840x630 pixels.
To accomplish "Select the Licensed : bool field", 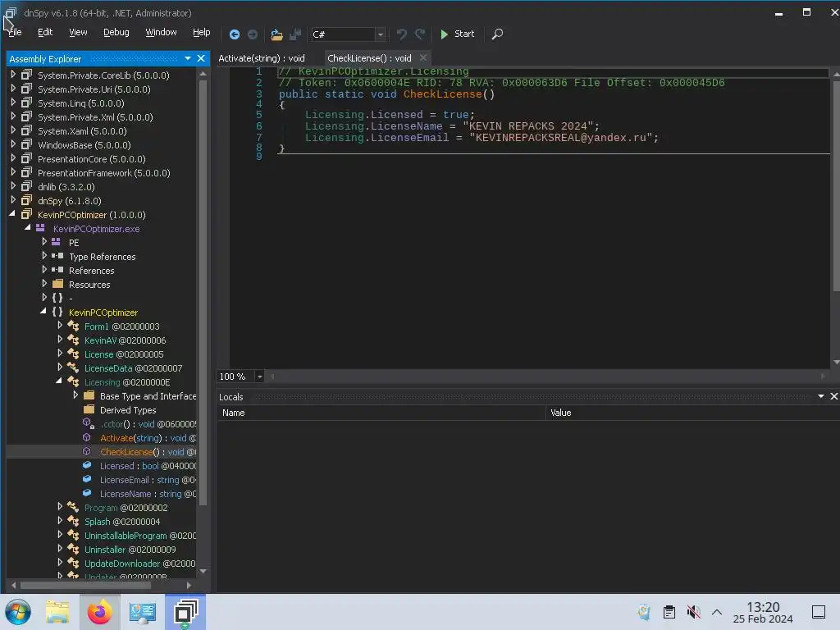I will click(x=148, y=466).
